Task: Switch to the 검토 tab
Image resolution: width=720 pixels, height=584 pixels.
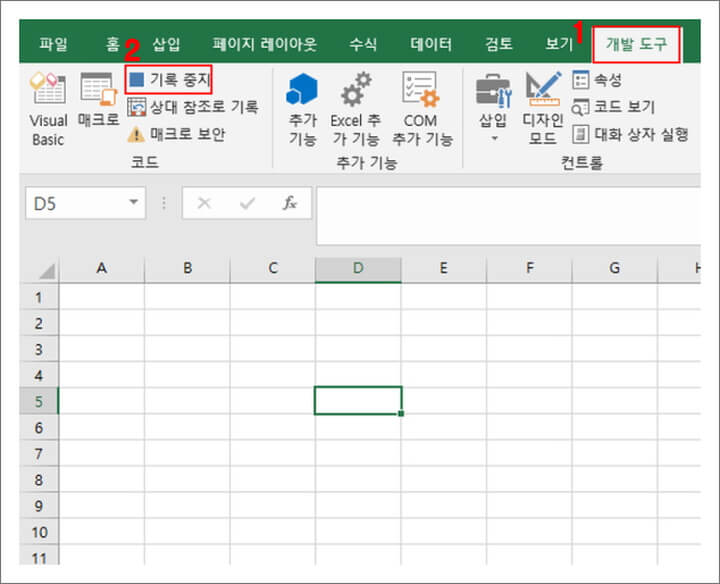Action: point(499,44)
